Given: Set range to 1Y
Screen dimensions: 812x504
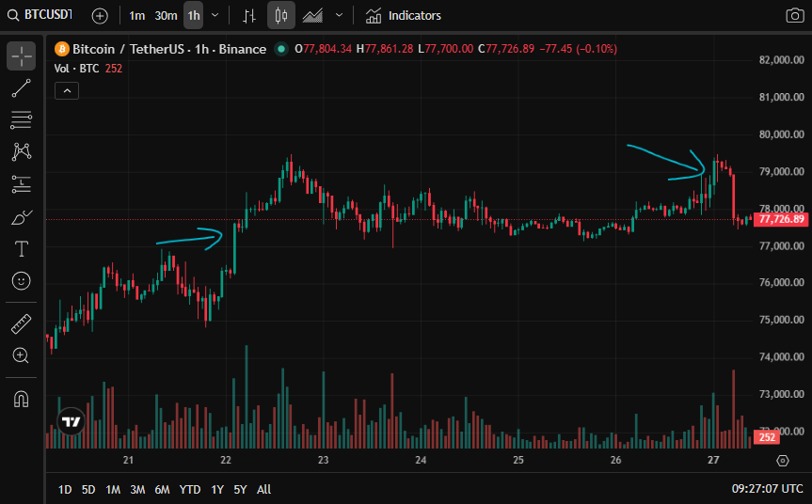Looking at the screenshot, I should (217, 490).
